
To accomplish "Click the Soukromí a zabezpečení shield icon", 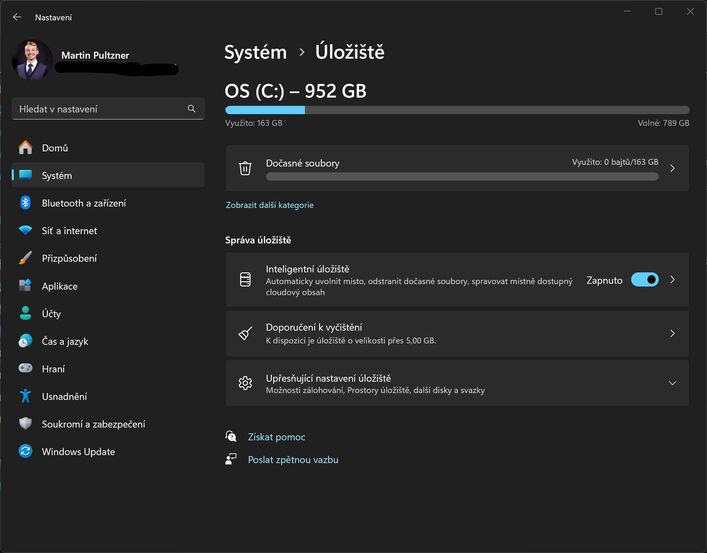I will 25,423.
